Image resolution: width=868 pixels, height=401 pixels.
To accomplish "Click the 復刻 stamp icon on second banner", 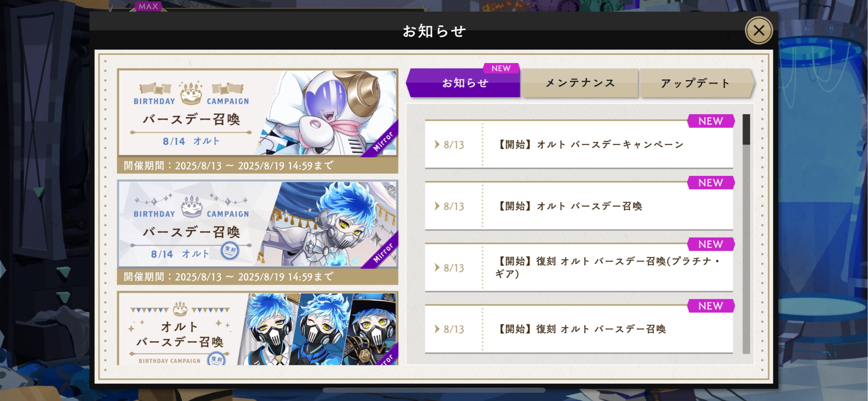I will click(x=230, y=250).
